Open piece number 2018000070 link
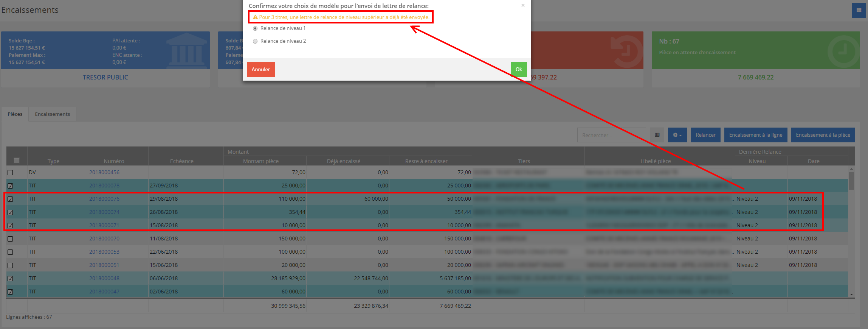Viewport: 868px width, 329px height. pos(104,239)
